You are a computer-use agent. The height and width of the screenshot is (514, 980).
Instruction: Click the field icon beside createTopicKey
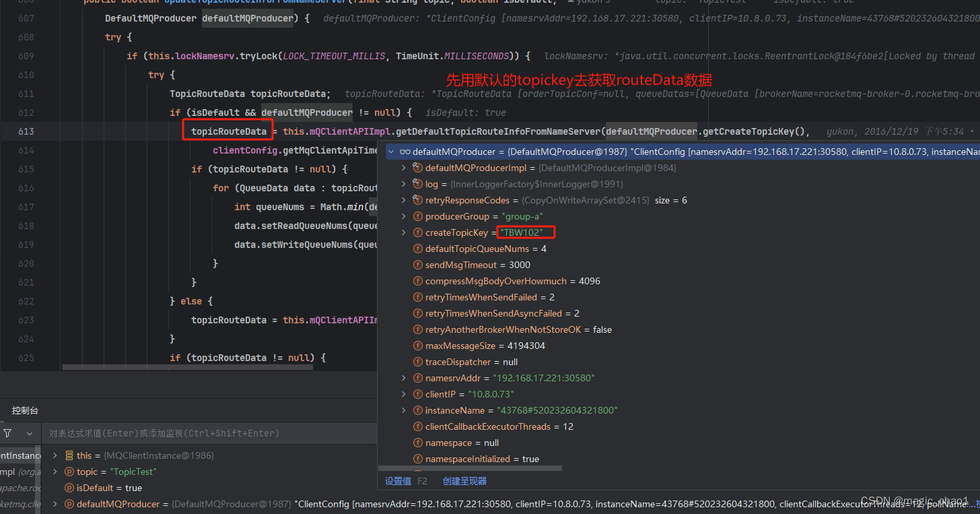[x=417, y=232]
